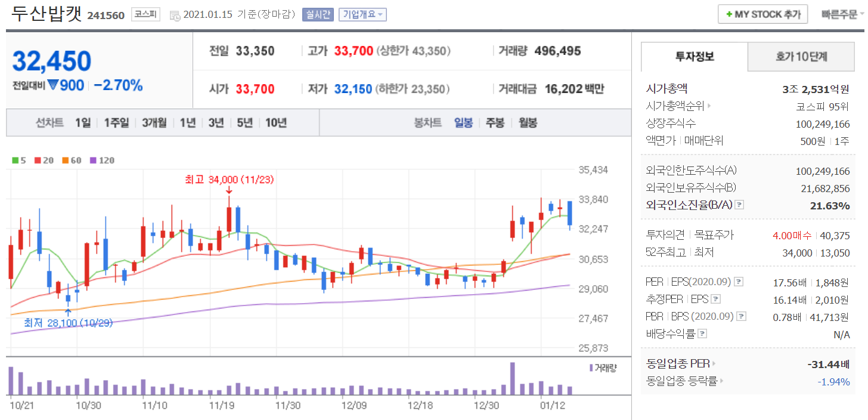Switch to the 호가10단계 tab
868x420 pixels.
point(801,57)
